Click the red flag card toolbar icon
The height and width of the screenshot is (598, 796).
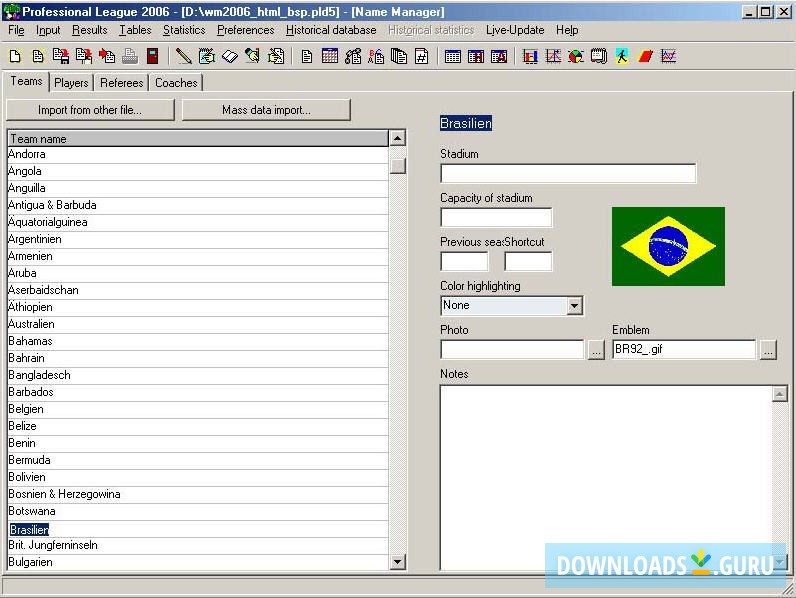[645, 57]
